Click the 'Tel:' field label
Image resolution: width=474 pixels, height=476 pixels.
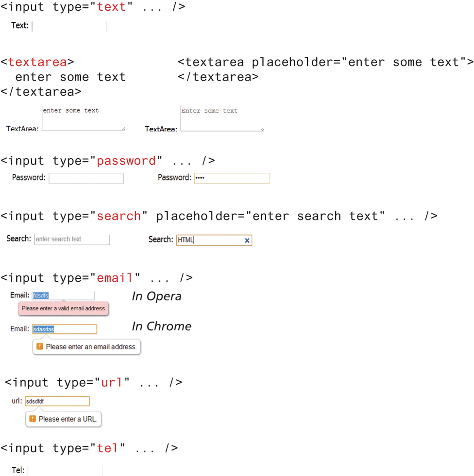(x=18, y=470)
